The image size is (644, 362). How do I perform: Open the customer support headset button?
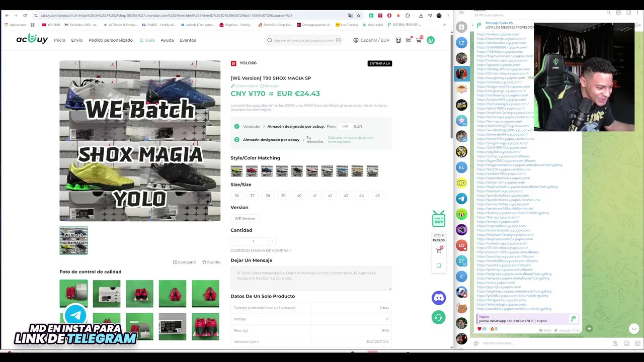[x=439, y=317]
